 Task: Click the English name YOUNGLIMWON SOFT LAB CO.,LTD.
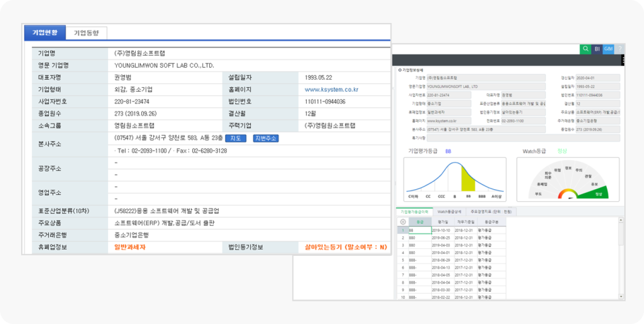coord(164,65)
